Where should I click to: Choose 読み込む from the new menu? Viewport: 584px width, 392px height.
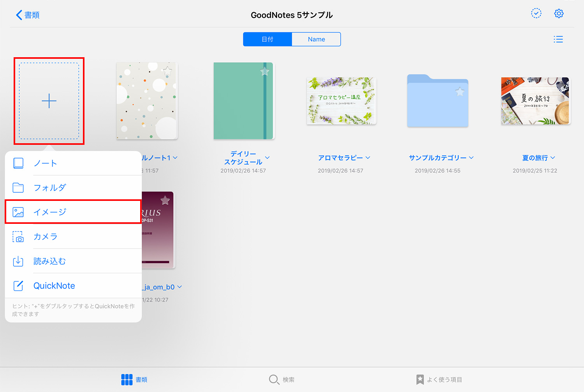click(x=74, y=261)
